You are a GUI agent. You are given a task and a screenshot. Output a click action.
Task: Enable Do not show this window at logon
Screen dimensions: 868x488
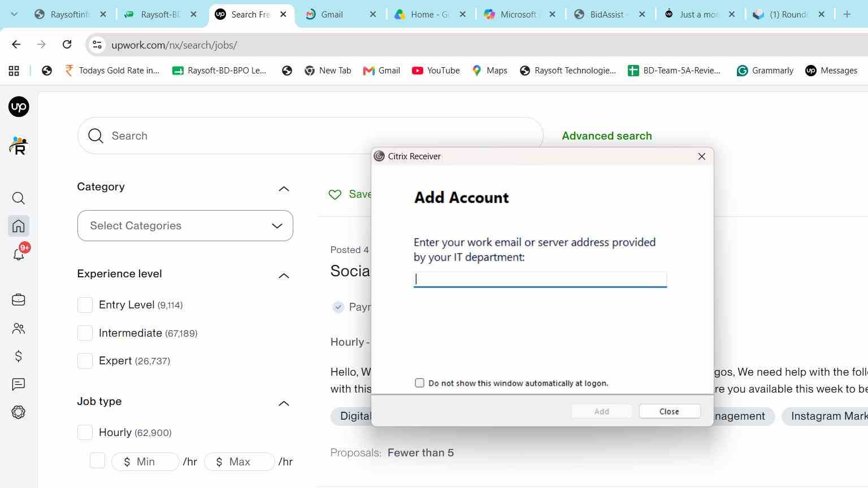coord(419,383)
